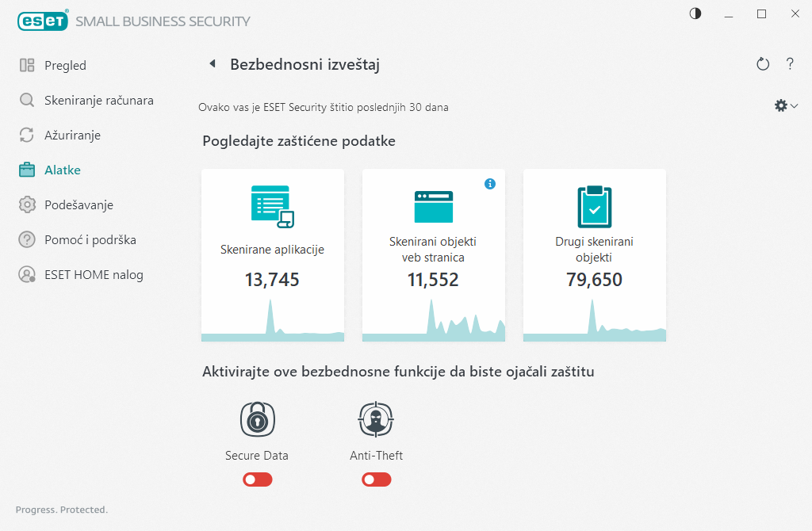Open ESET HOME nalog
This screenshot has width=812, height=531.
pos(94,275)
